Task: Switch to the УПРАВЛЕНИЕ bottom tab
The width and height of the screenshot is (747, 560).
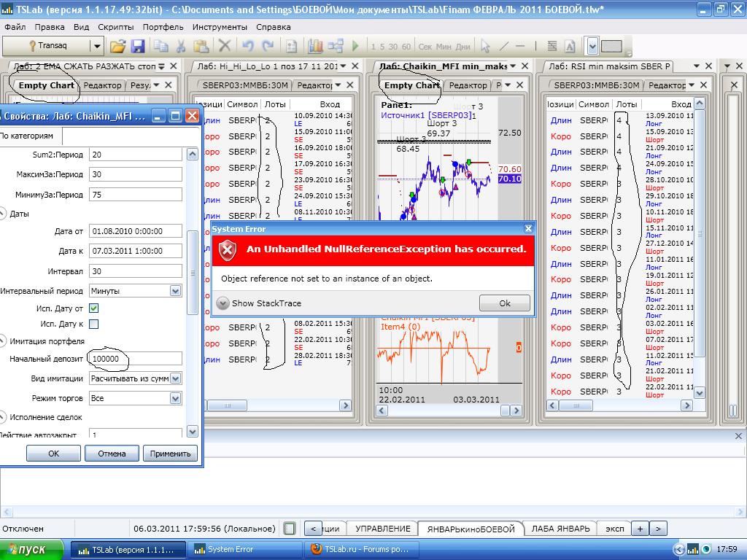Action: coord(382,529)
